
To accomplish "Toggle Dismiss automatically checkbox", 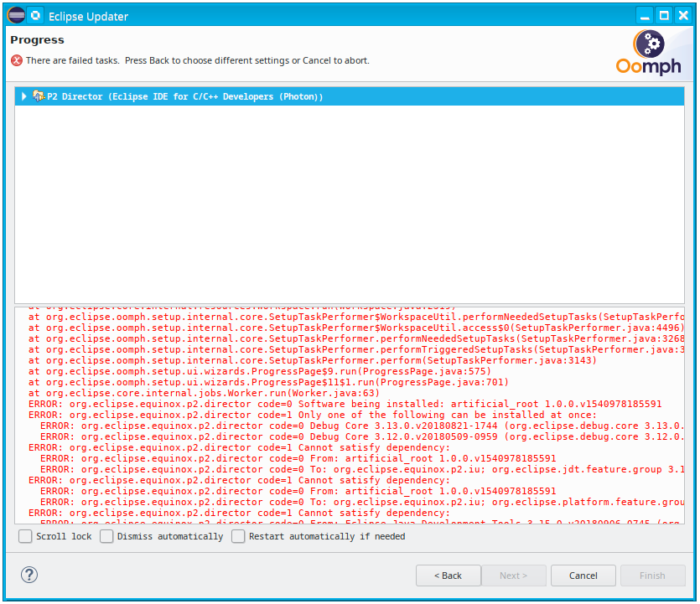I will (106, 536).
